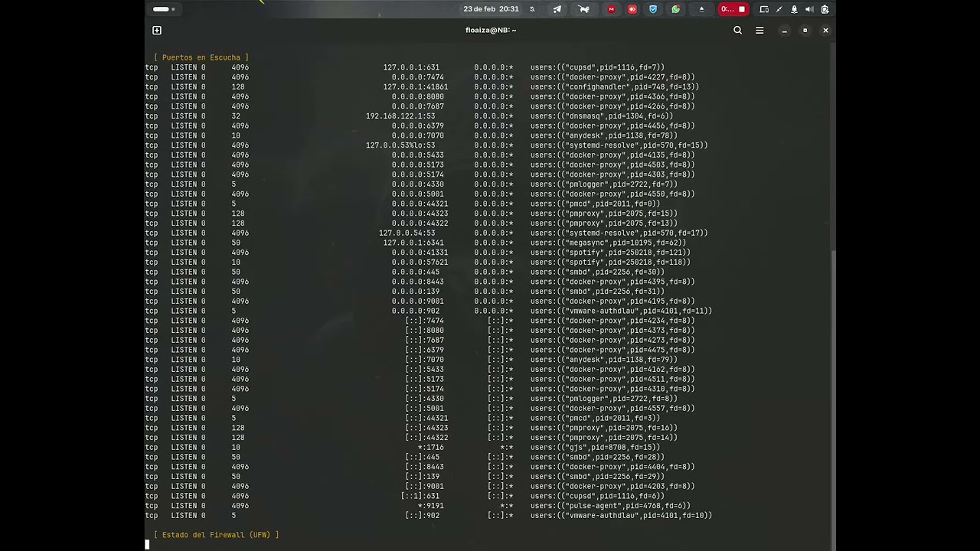Click the pmlogger pid=2722 fd=7 entry
This screenshot has height=551, width=980.
pyautogui.click(x=604, y=184)
